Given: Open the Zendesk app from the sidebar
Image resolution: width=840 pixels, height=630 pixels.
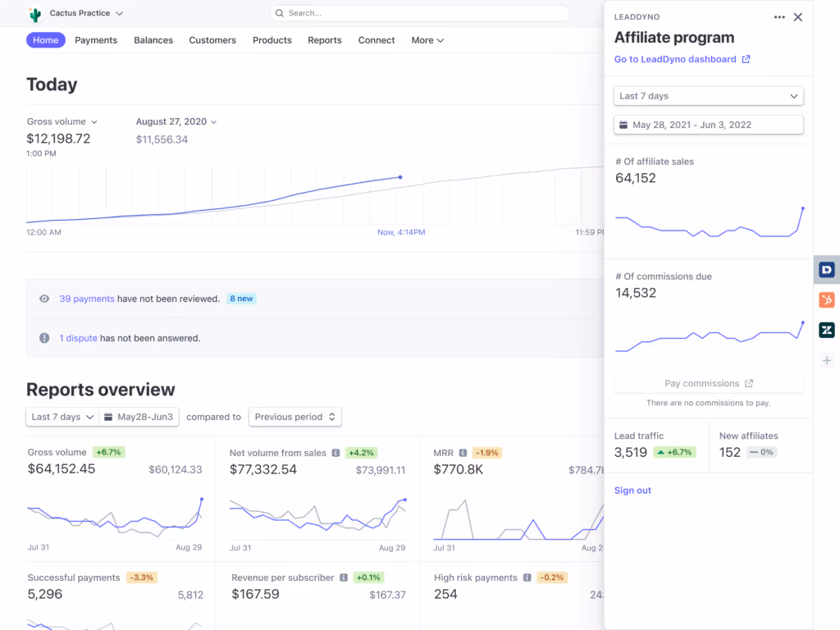Looking at the screenshot, I should pos(827,330).
